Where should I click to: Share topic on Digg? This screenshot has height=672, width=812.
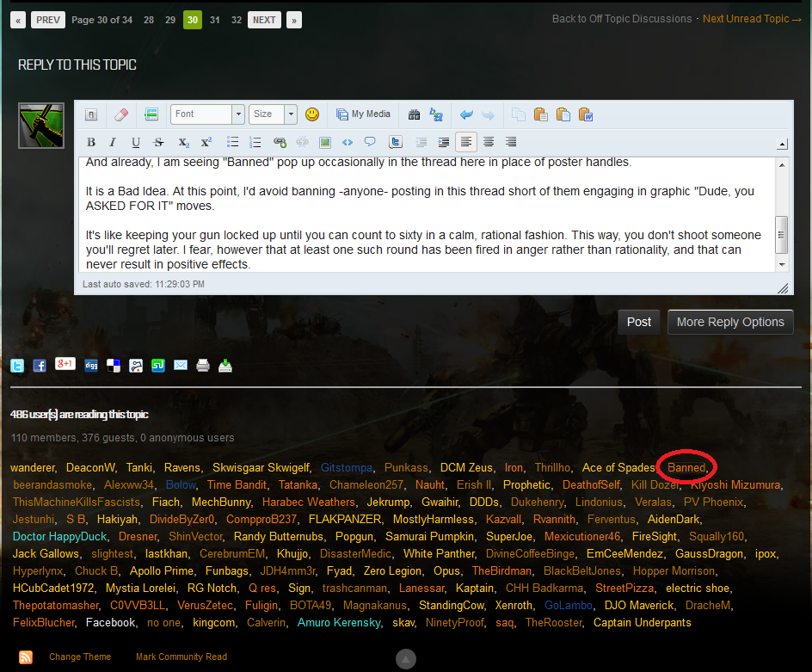pos(91,366)
